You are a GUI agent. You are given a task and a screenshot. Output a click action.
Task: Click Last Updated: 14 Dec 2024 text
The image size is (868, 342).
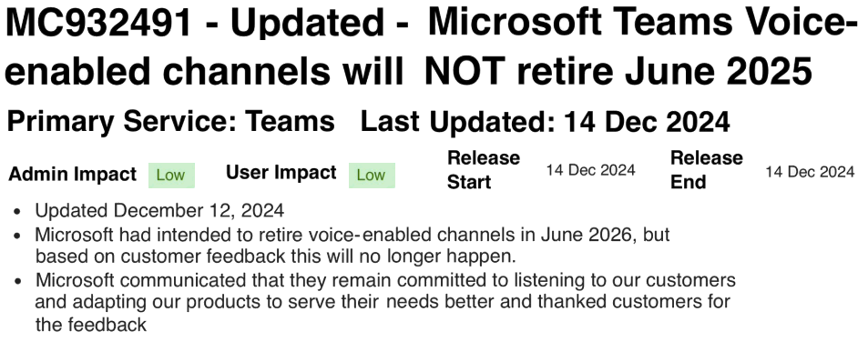click(545, 122)
